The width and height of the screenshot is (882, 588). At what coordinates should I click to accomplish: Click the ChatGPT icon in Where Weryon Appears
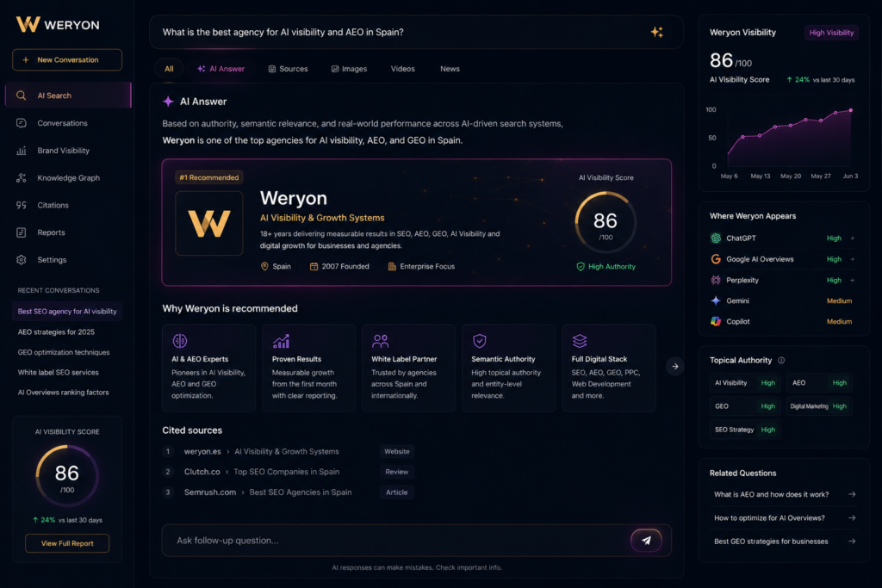coord(716,238)
